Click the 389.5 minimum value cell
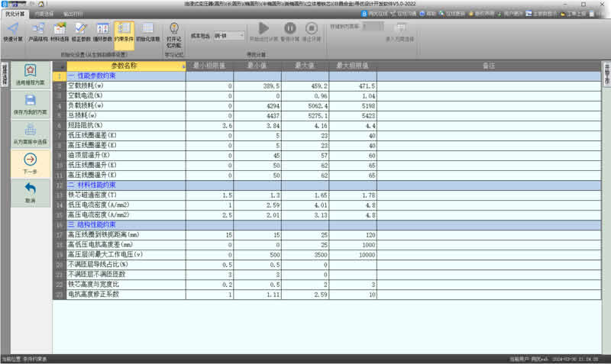Screen dimensions: 611x364 pos(257,86)
